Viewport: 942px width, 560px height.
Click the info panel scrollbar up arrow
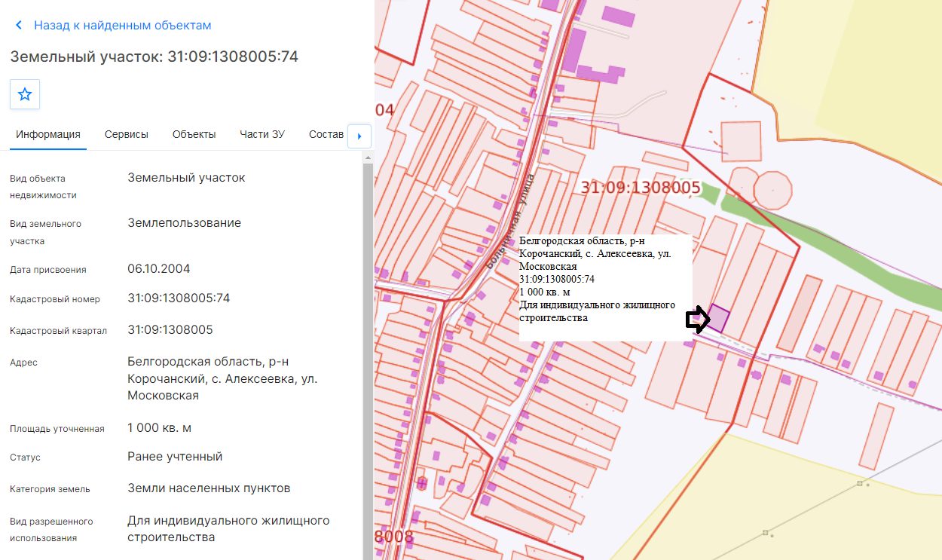(368, 157)
